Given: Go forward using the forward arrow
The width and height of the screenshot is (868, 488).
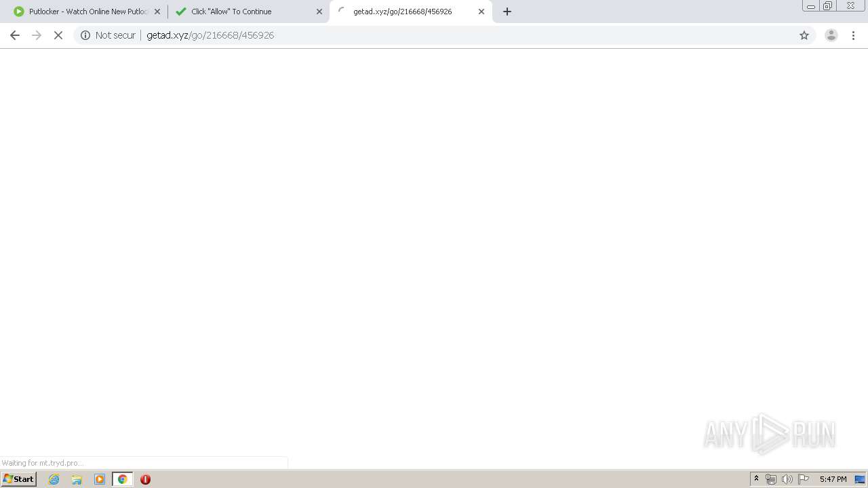Looking at the screenshot, I should [x=37, y=35].
